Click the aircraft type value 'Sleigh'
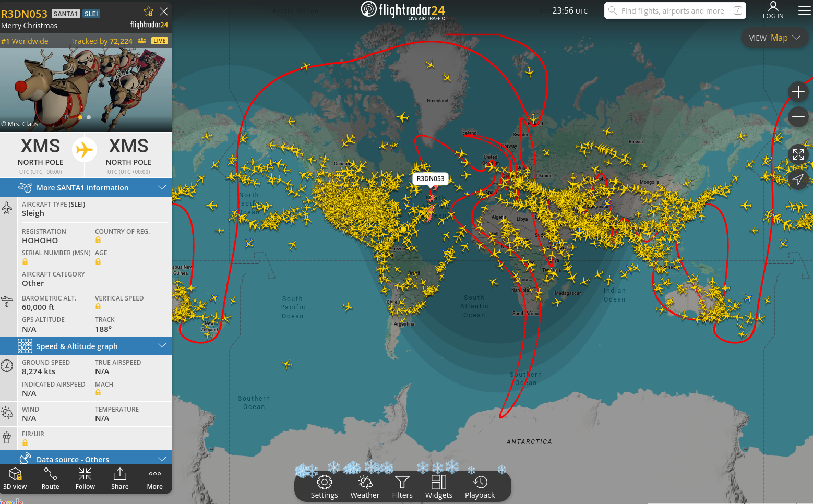This screenshot has height=504, width=813. 33,213
